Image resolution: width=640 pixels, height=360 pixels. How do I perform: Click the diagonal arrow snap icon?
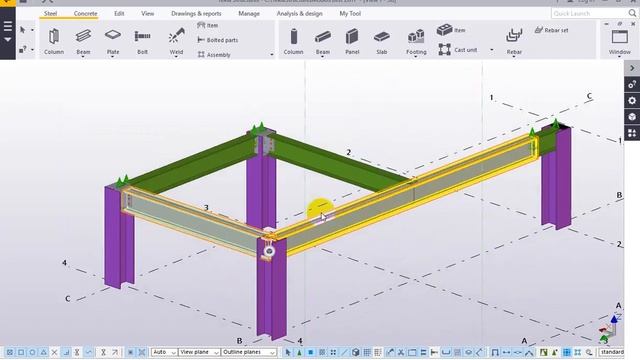pyautogui.click(x=115, y=352)
